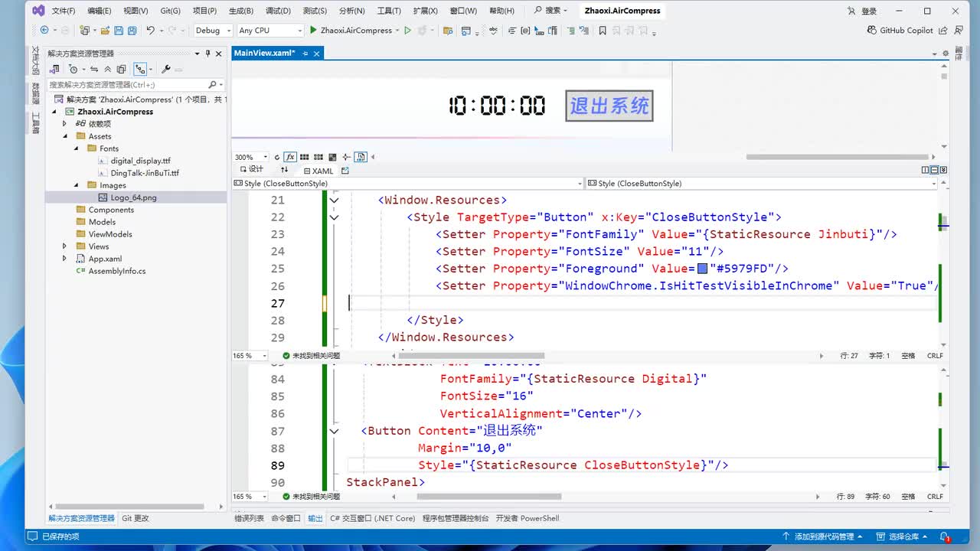
Task: Save the current file with the single disk icon
Action: coord(119,31)
